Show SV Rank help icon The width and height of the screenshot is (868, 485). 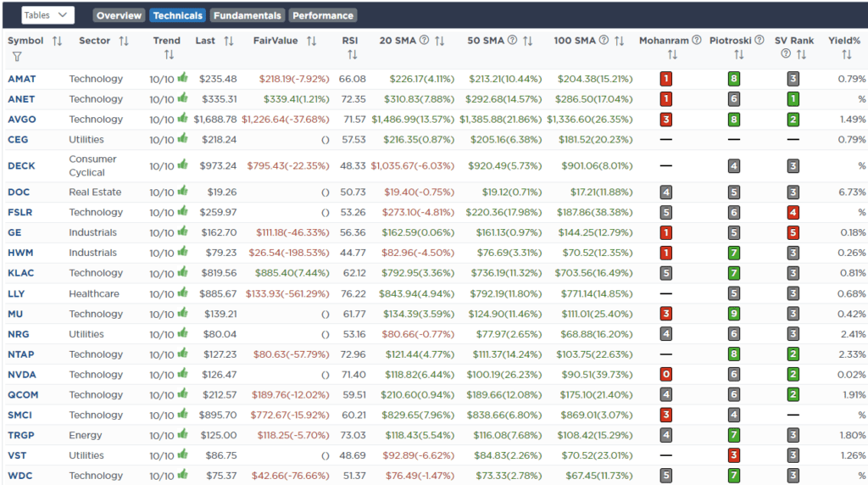(786, 53)
